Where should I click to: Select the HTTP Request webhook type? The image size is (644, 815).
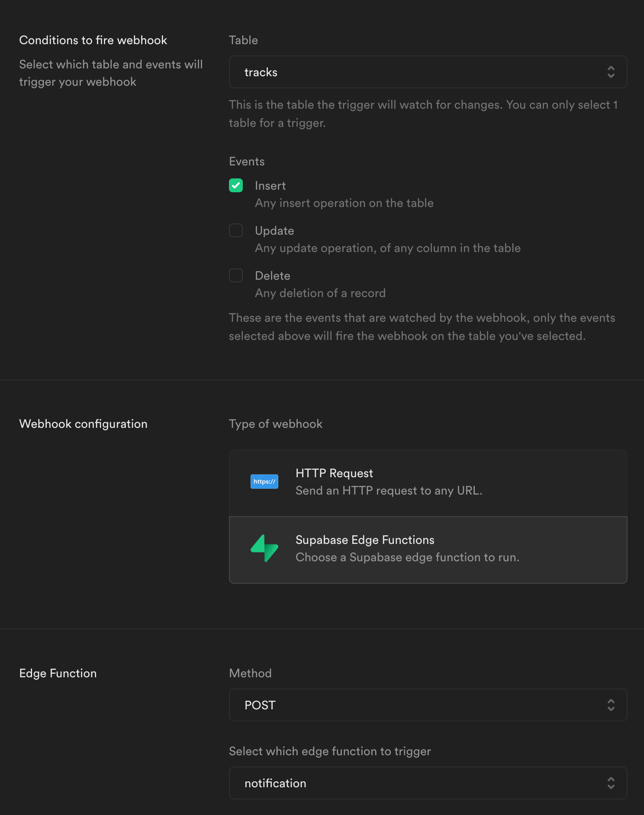coord(428,482)
